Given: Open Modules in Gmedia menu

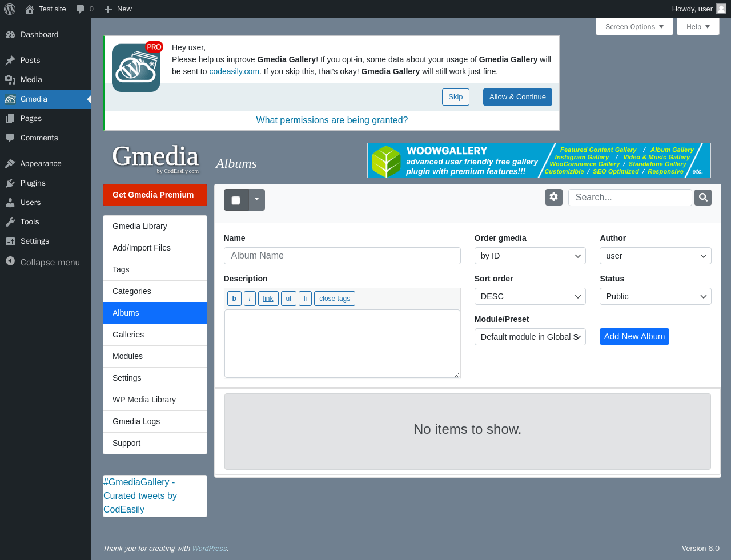Looking at the screenshot, I should click(x=155, y=356).
